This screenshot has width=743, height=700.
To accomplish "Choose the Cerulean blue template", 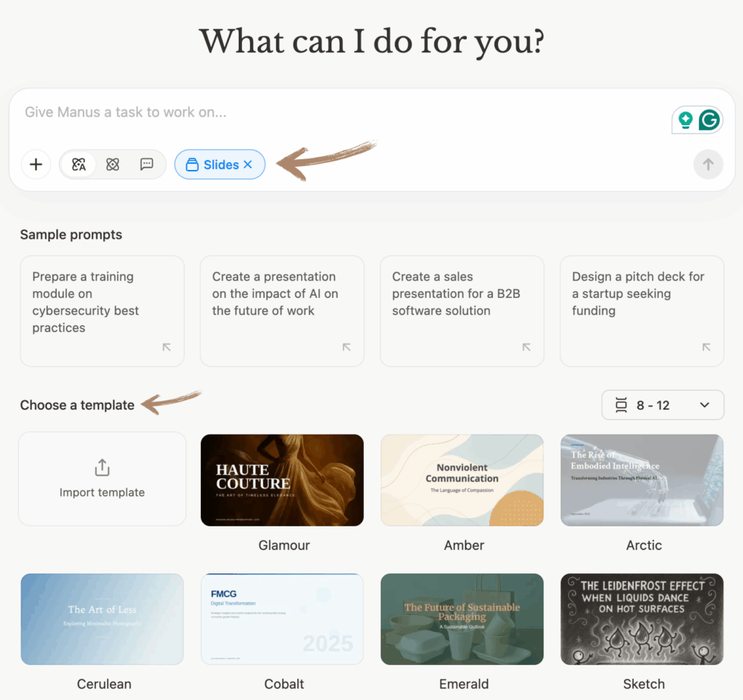I will [102, 620].
